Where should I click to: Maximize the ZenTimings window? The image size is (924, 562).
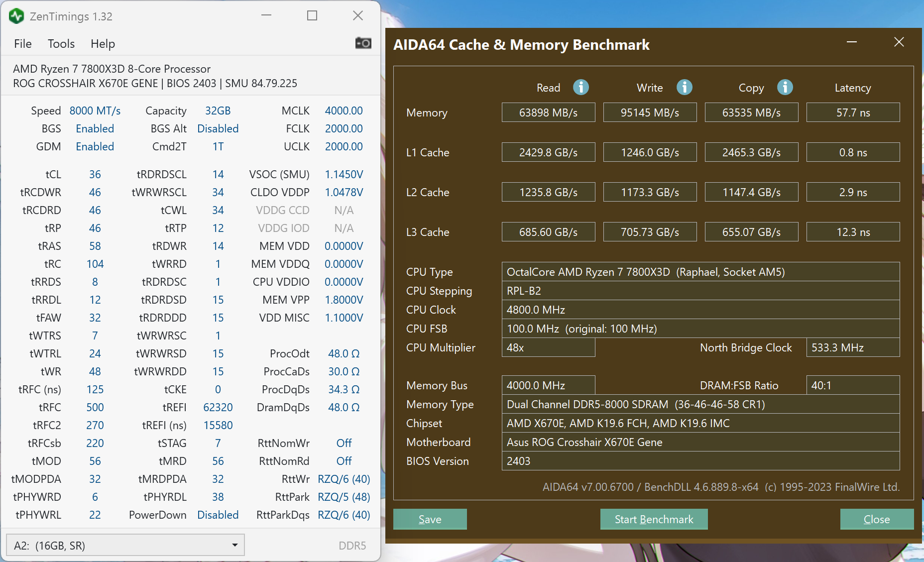click(312, 15)
